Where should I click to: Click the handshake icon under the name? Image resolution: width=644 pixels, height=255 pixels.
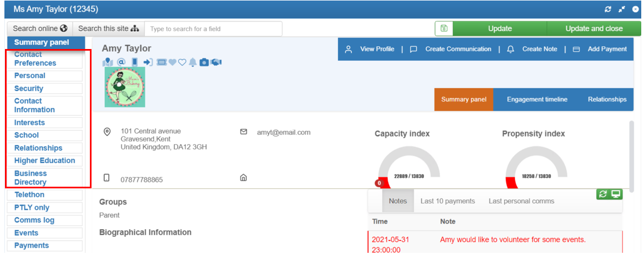pos(216,62)
